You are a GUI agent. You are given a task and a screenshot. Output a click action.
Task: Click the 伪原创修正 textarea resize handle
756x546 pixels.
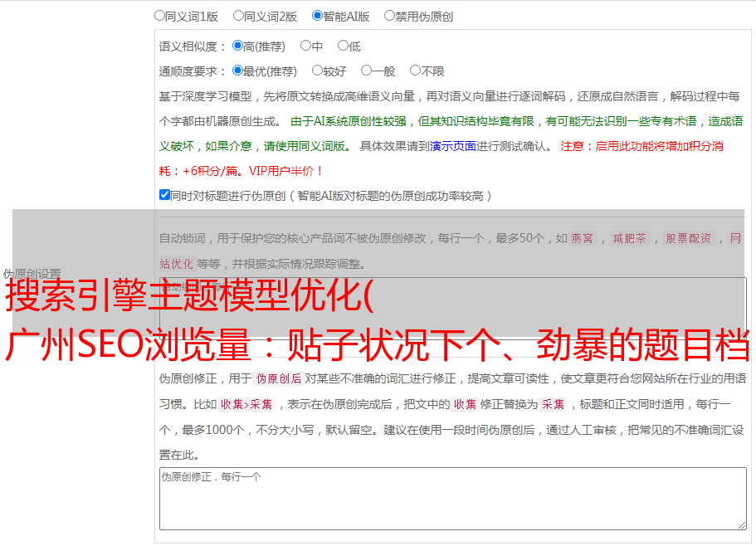click(741, 524)
